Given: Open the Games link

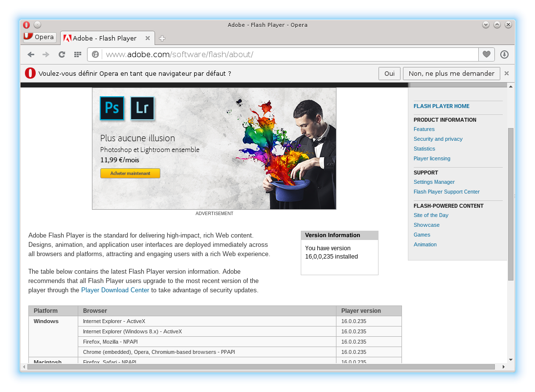Looking at the screenshot, I should pyautogui.click(x=422, y=235).
